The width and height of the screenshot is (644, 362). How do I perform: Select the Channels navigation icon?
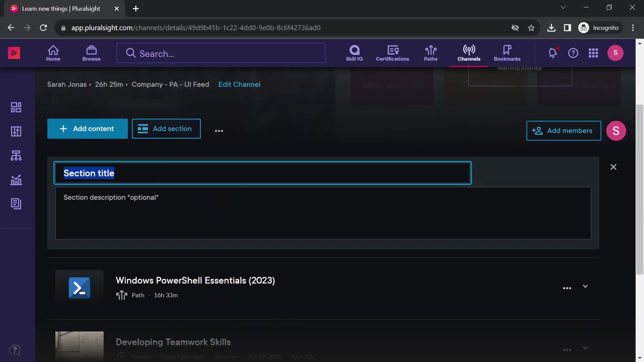click(x=468, y=53)
